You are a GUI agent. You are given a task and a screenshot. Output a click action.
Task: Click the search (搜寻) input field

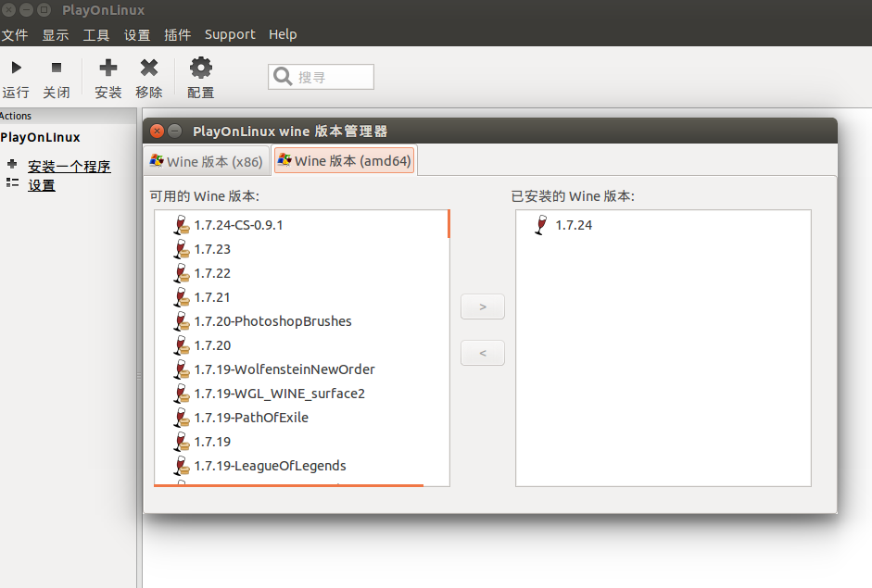[321, 77]
